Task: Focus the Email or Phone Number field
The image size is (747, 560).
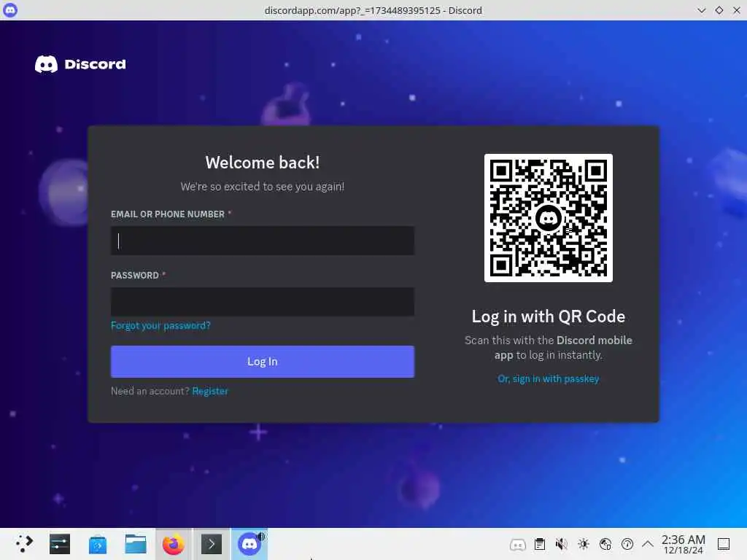Action: 263,241
